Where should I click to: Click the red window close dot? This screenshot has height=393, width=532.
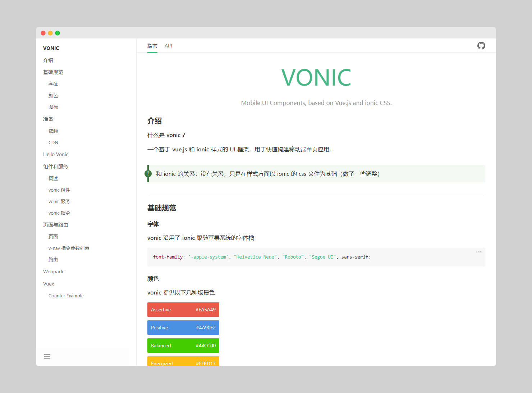point(43,33)
